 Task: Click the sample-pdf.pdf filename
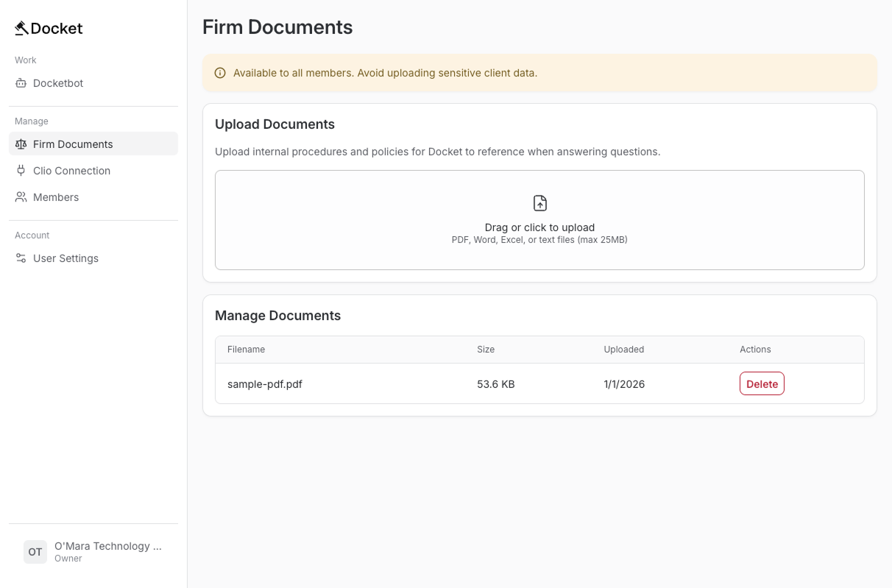pos(264,383)
